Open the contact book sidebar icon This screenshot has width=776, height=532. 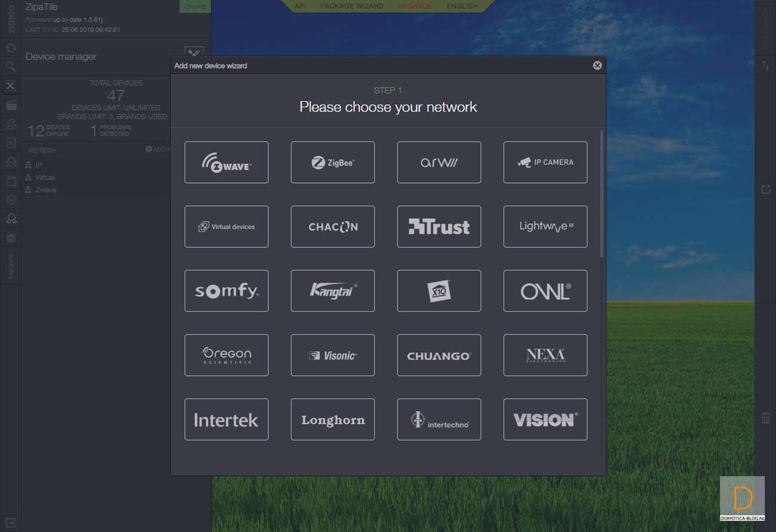pos(10,143)
